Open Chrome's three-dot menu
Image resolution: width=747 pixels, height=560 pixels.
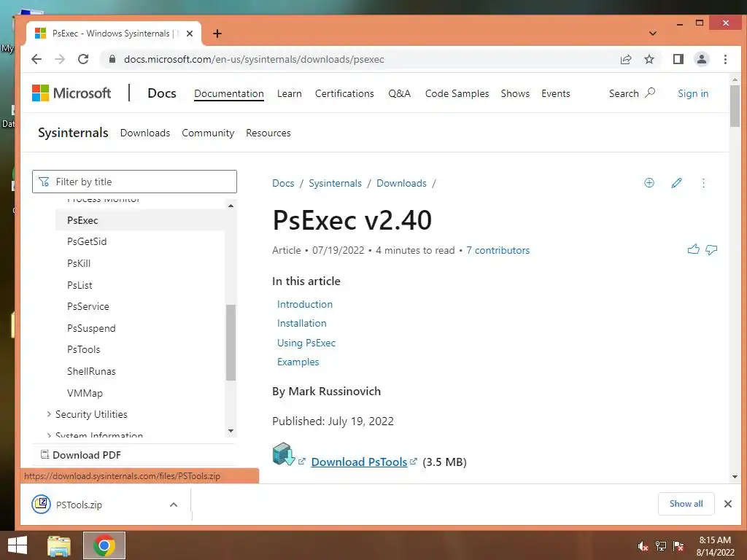(725, 59)
